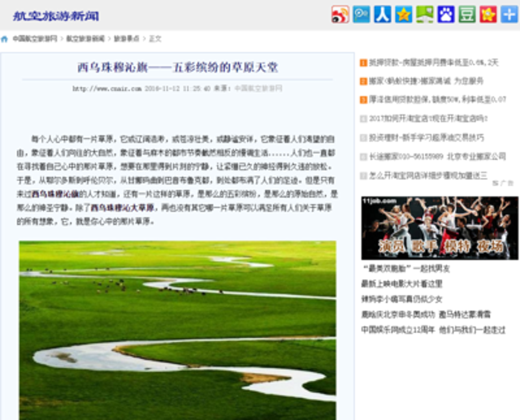
Task: Open link 辣妈李小璐写真仍似少女
Action: click(402, 299)
